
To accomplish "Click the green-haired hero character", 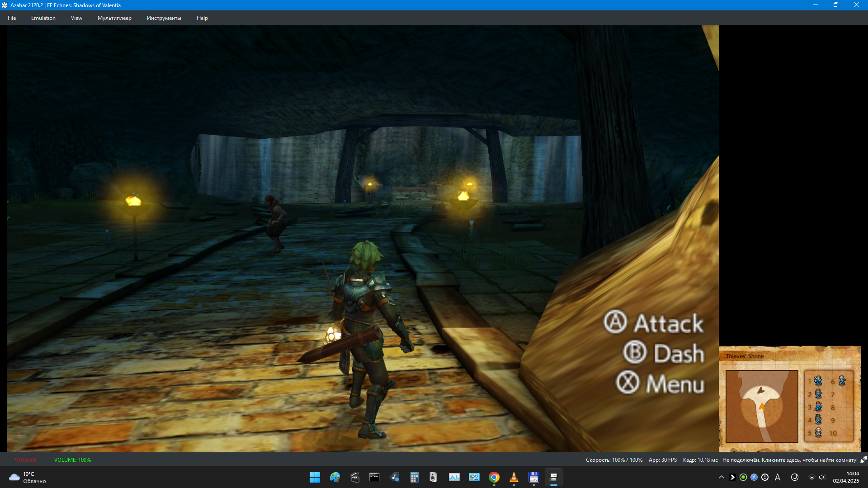I will point(362,339).
